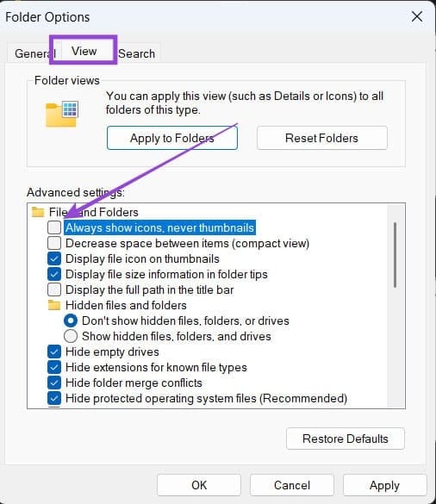The height and width of the screenshot is (504, 436).
Task: Click the Folder views folder icon
Action: pos(61,114)
